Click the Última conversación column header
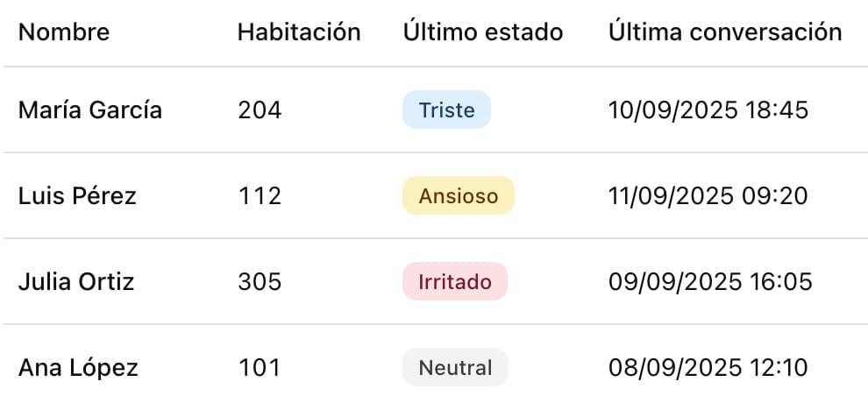The image size is (868, 403). (x=725, y=32)
